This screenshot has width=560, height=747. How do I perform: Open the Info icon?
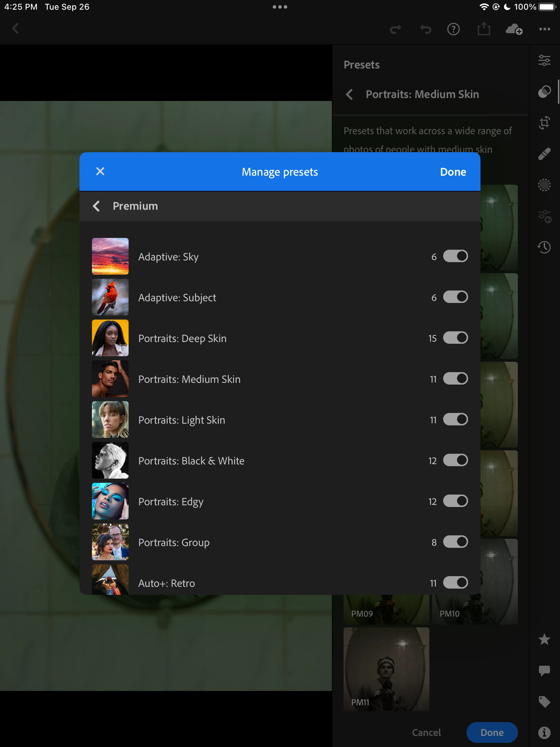[544, 732]
